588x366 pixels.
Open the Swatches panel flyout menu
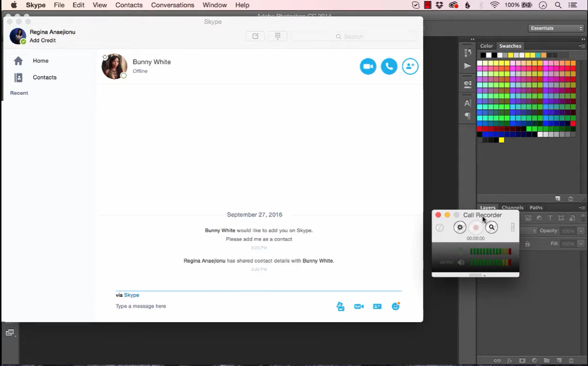click(x=581, y=46)
